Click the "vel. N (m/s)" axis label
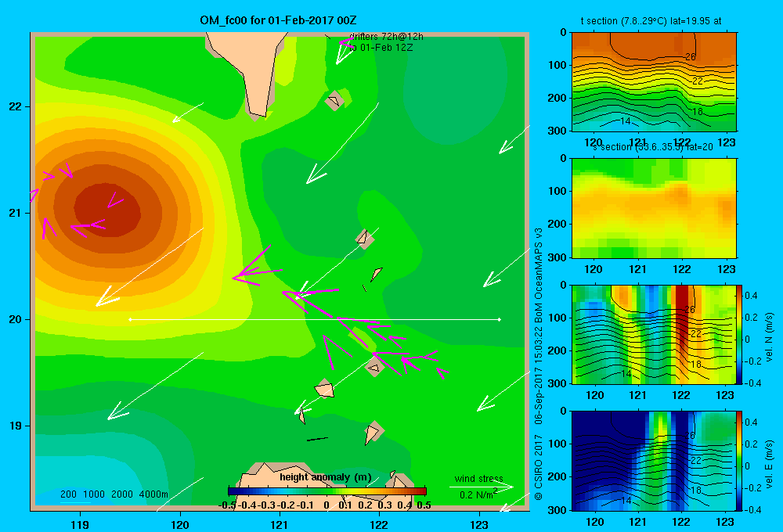This screenshot has width=783, height=532. pos(770,337)
